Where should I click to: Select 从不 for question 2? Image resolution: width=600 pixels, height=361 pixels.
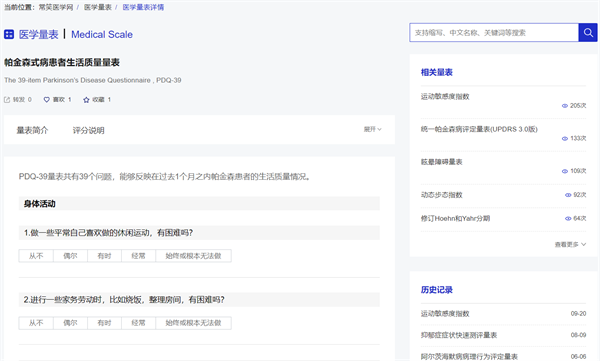click(x=36, y=323)
